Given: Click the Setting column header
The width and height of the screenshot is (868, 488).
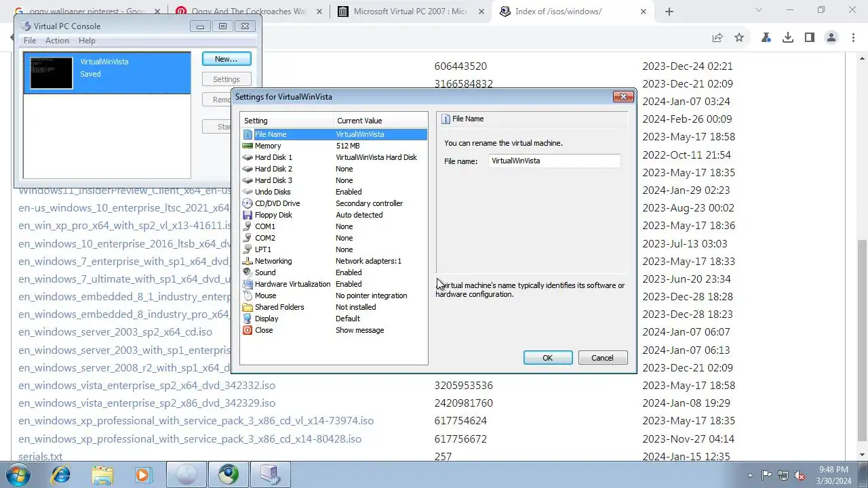Looking at the screenshot, I should 288,121.
